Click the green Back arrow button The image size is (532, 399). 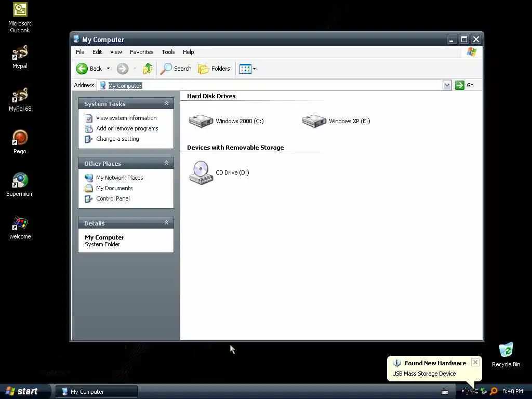coord(82,69)
